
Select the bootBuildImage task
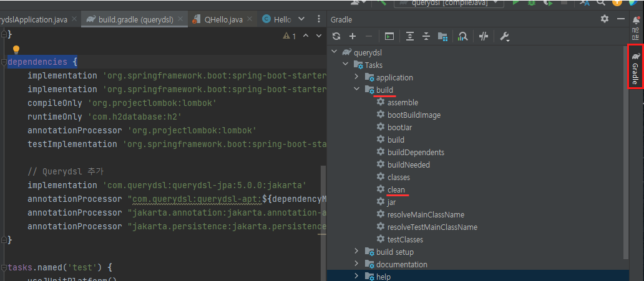tap(414, 115)
